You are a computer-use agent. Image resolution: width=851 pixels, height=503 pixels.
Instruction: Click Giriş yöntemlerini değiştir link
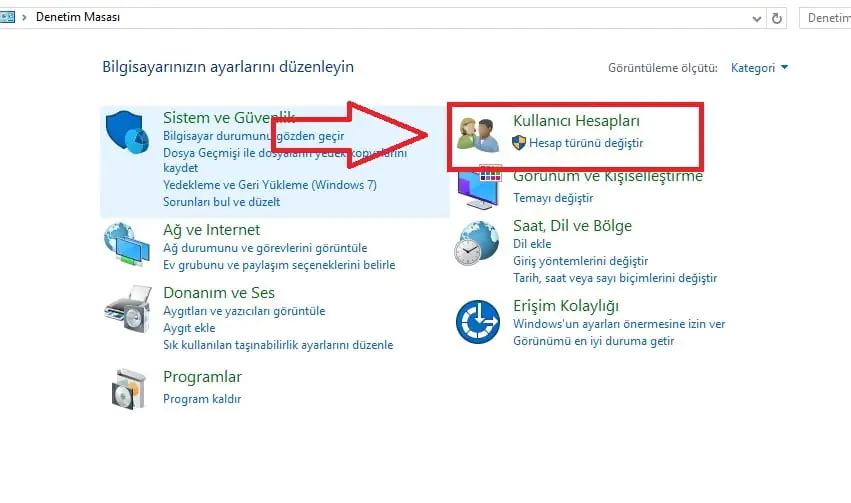[581, 261]
